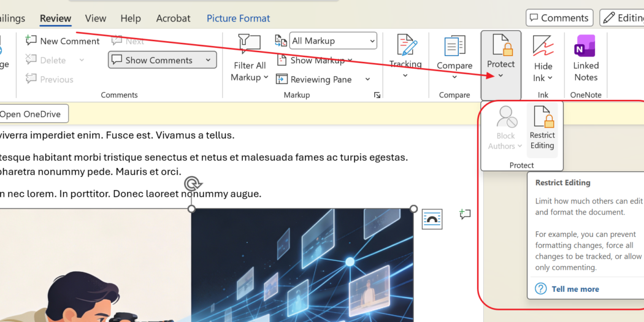Click the Hide Ink pen icon
644x322 pixels.
pos(543,47)
